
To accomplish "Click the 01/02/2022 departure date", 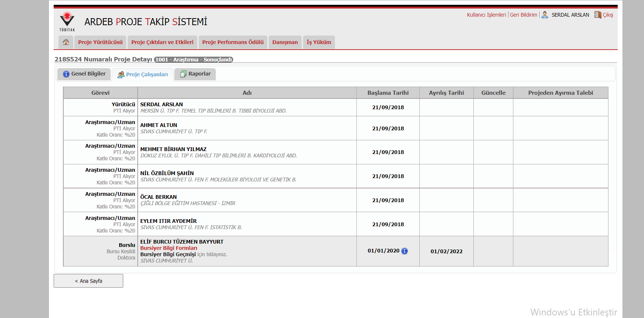I will [x=446, y=251].
